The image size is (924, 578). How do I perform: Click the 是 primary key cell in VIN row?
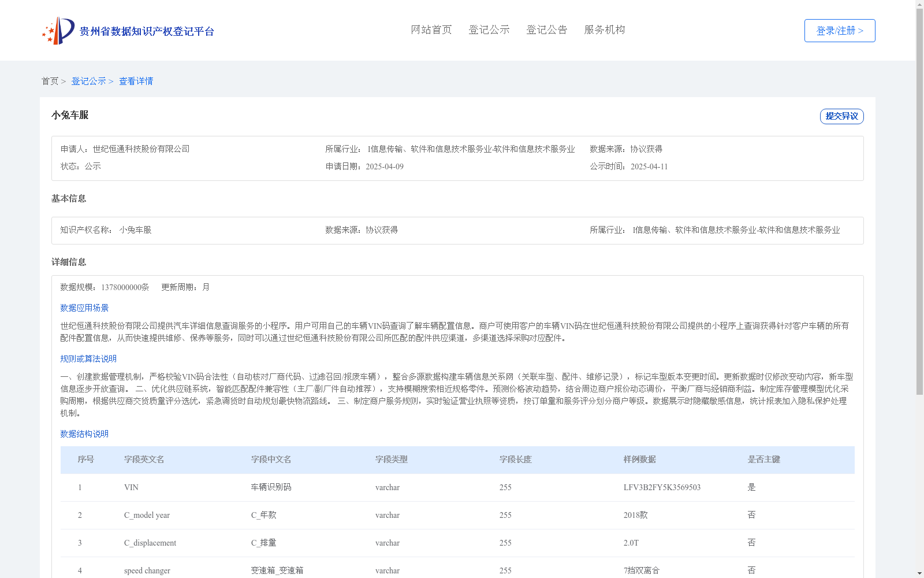point(751,487)
